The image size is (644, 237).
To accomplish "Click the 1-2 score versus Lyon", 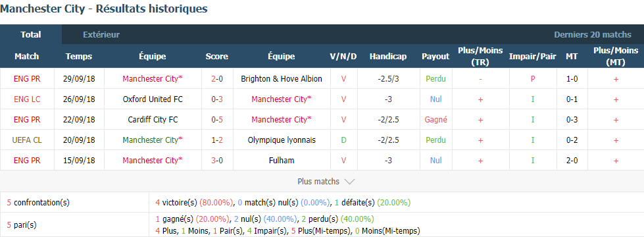I will (x=217, y=140).
